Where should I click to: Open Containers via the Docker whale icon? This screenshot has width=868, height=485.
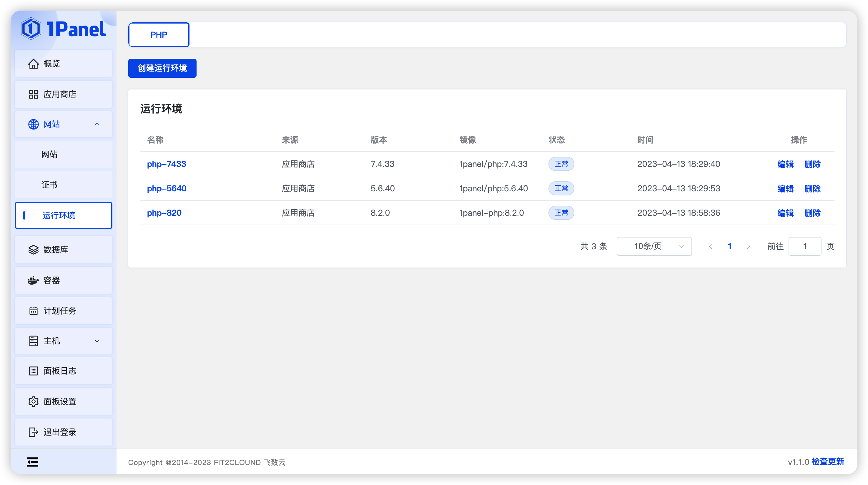tap(33, 280)
